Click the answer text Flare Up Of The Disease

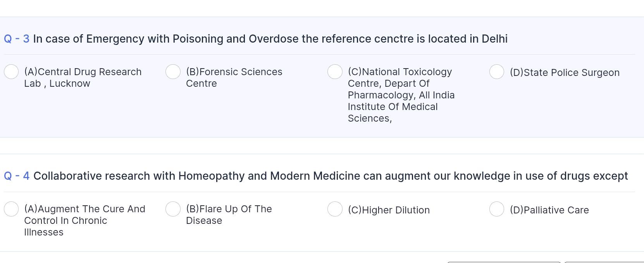[x=228, y=215]
